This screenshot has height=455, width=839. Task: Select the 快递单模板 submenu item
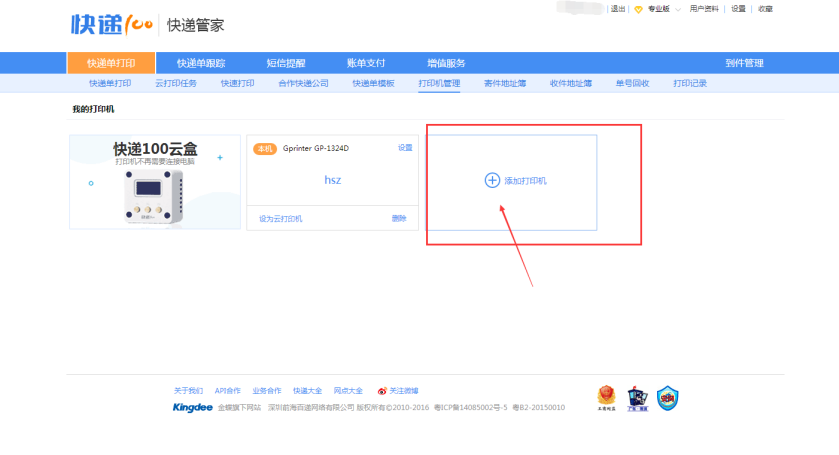[x=373, y=83]
